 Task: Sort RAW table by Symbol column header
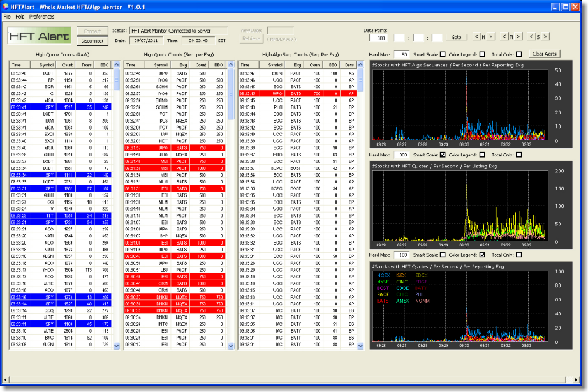tap(43, 65)
